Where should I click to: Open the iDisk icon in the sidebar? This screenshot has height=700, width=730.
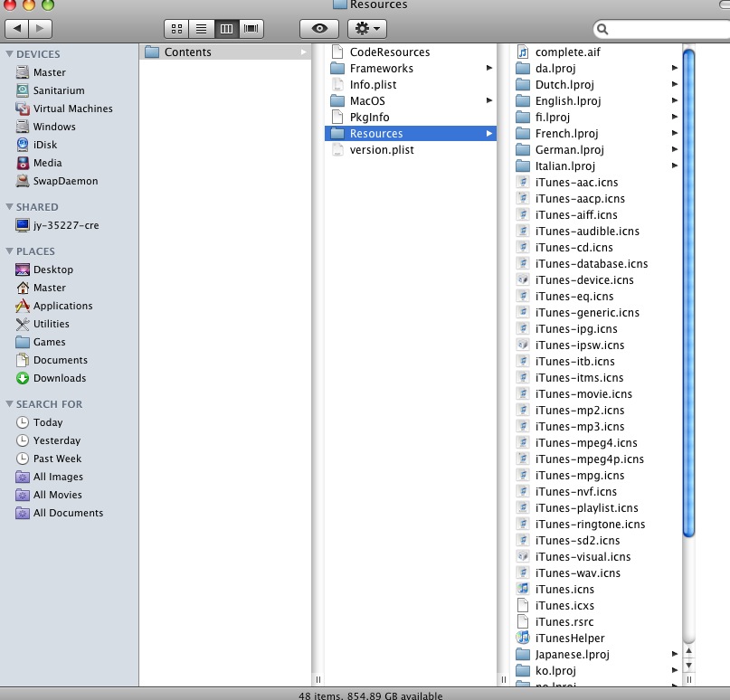click(23, 145)
